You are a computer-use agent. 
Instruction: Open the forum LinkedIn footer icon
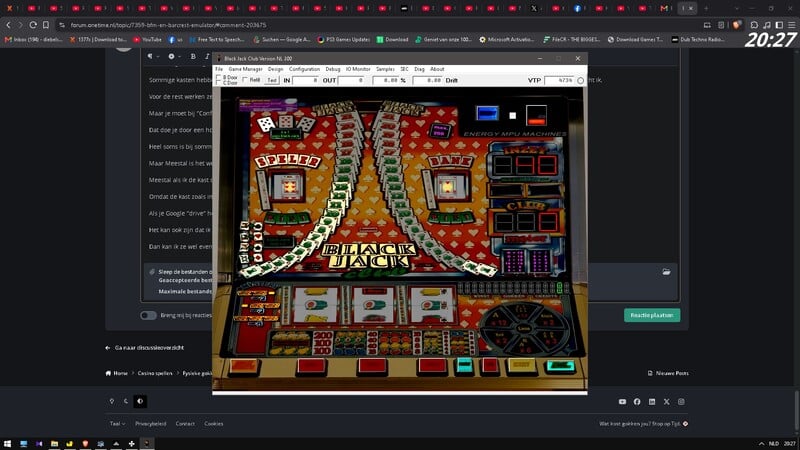coord(652,402)
